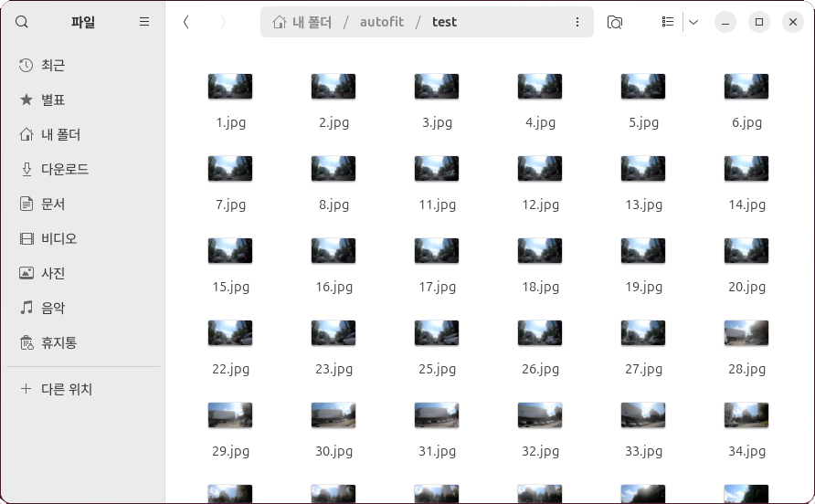Screen dimensions: 815x504
Task: Close the Files window
Action: tap(793, 22)
